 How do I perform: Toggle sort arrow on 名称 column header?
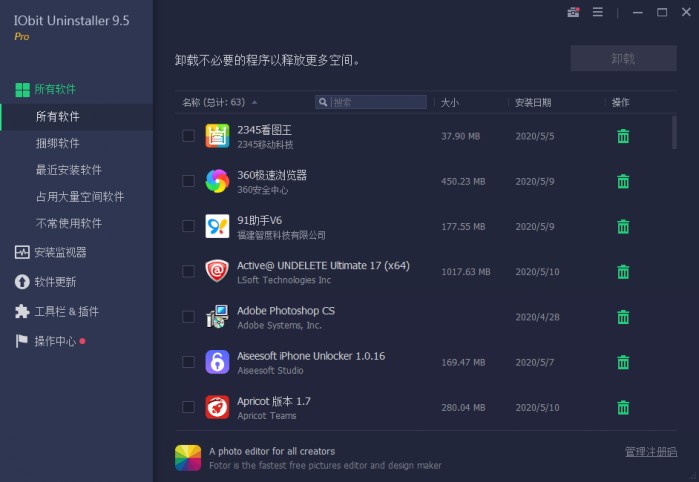254,102
